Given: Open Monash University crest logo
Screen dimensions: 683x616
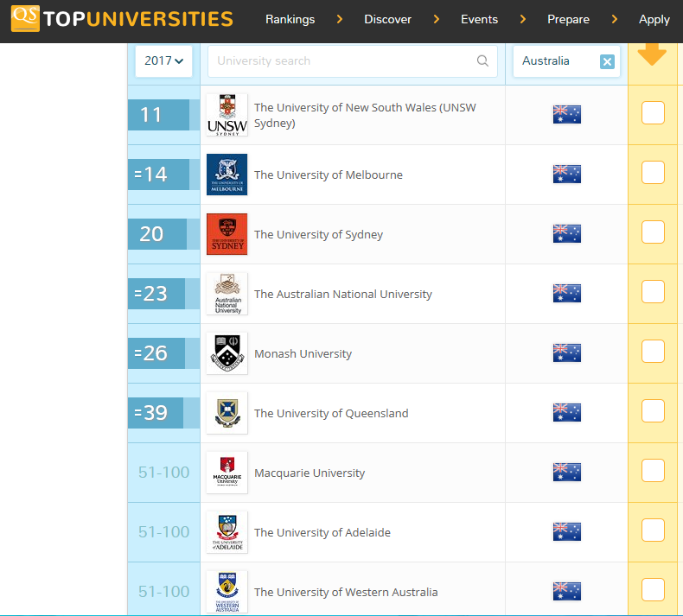Looking at the screenshot, I should (227, 353).
